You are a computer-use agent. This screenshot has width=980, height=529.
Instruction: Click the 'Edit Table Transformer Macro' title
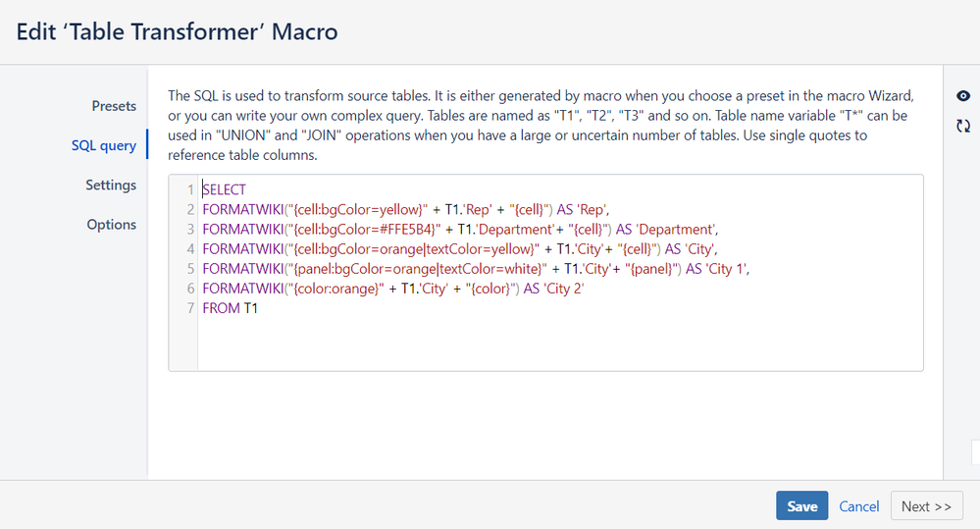coord(178,31)
